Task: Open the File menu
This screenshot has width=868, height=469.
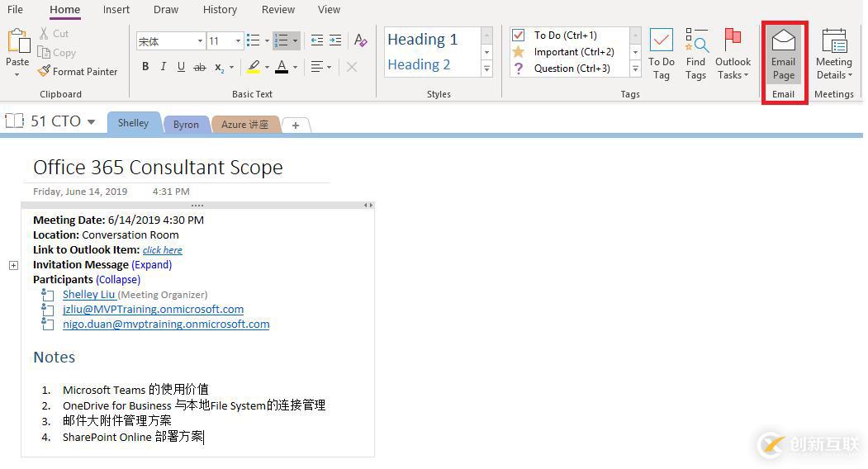Action: pyautogui.click(x=15, y=9)
